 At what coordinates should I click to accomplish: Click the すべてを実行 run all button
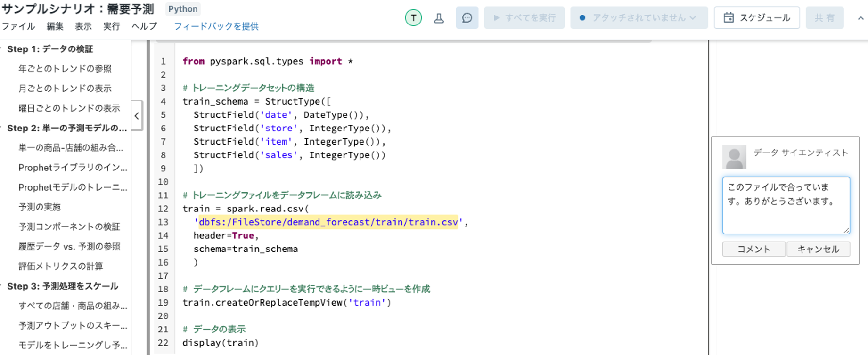point(524,18)
